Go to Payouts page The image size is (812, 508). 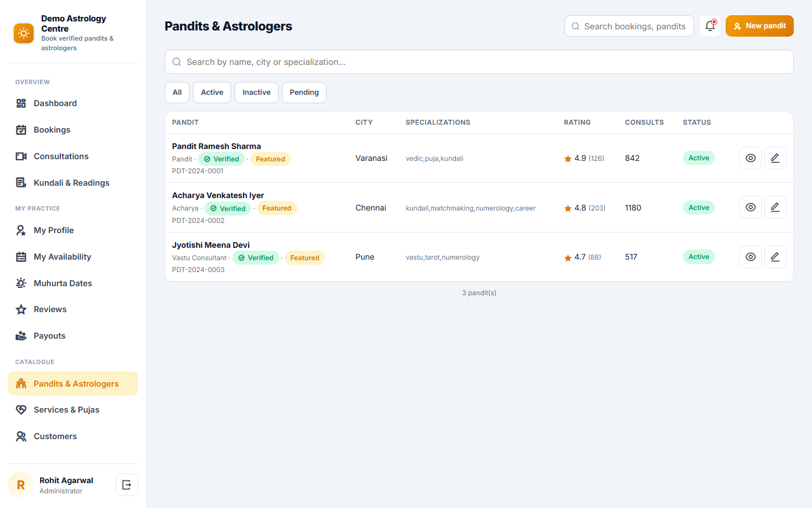[x=73, y=336]
